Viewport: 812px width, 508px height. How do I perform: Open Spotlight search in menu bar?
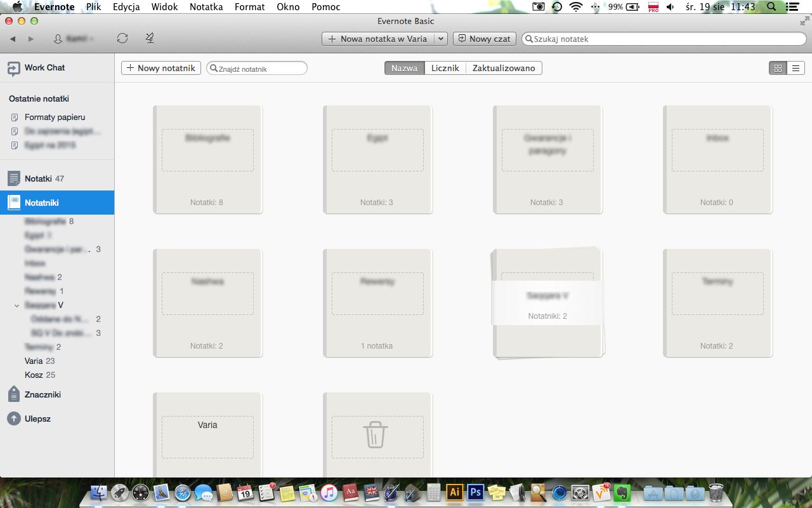coord(771,7)
